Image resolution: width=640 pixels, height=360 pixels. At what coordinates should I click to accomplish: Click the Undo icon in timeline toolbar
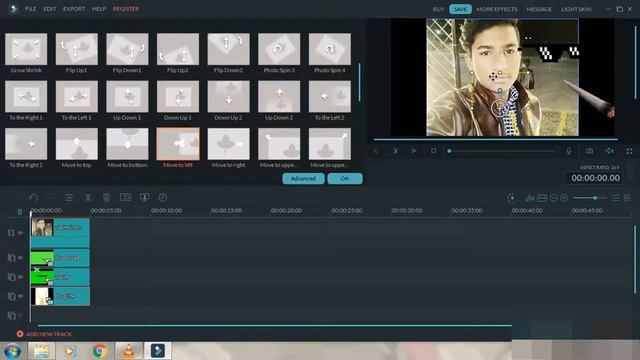tap(33, 198)
